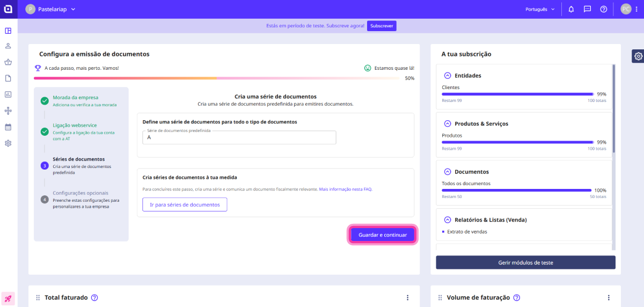Open the dashboard panel icon in sidebar
Screen dimensions: 644x307
8,31
